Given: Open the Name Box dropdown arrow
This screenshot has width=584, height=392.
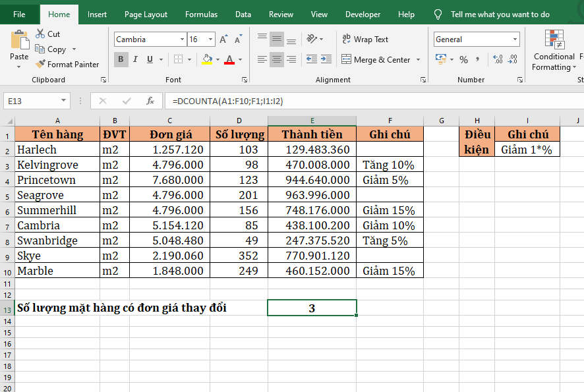Looking at the screenshot, I should [x=64, y=101].
